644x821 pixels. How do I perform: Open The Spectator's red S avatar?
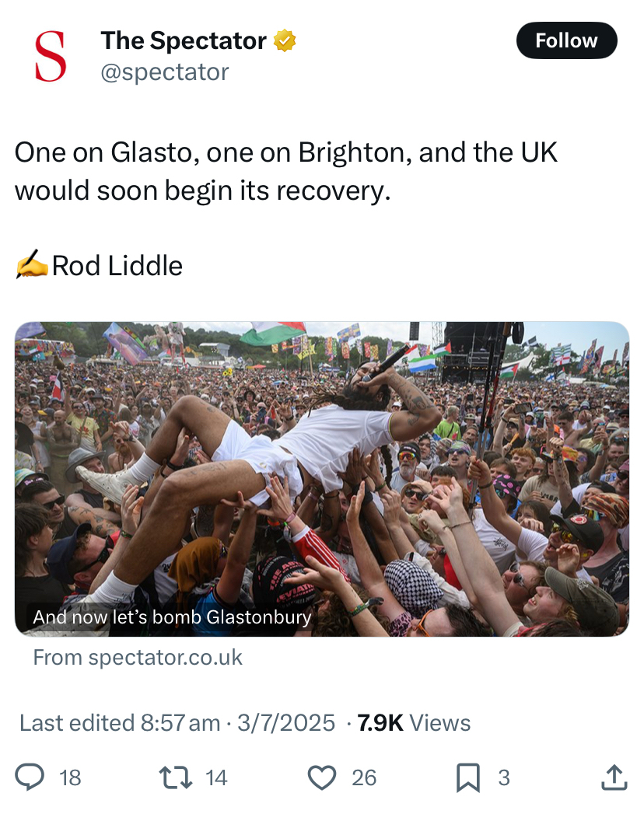pos(51,56)
